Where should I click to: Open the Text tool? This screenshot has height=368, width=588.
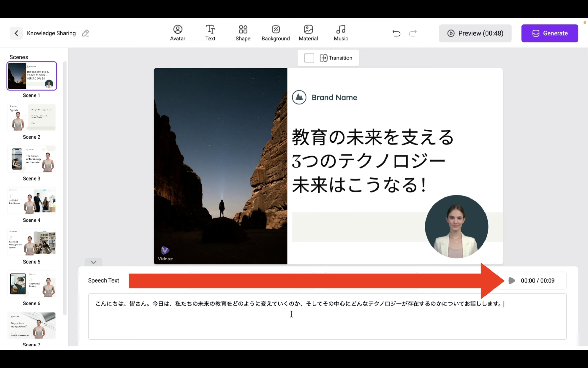pyautogui.click(x=210, y=33)
